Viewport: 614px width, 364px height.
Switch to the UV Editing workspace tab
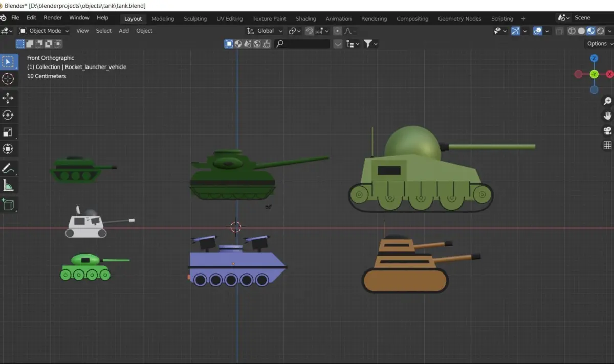click(x=230, y=19)
